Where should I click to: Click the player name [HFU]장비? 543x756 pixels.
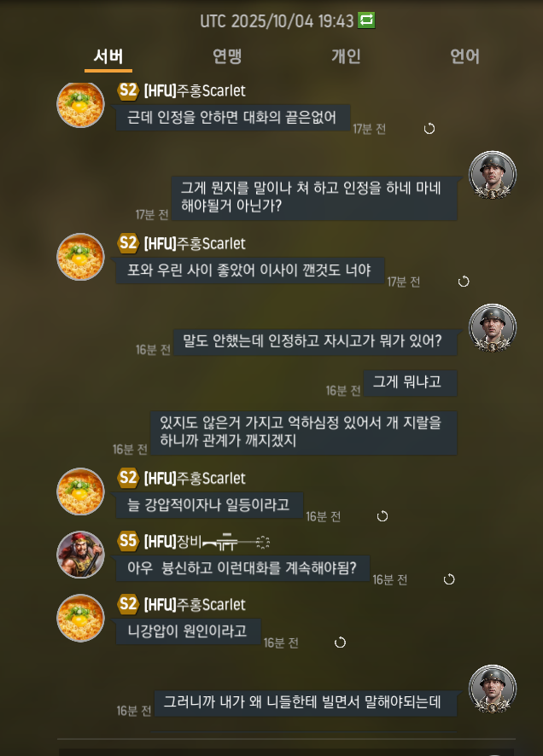pyautogui.click(x=172, y=542)
